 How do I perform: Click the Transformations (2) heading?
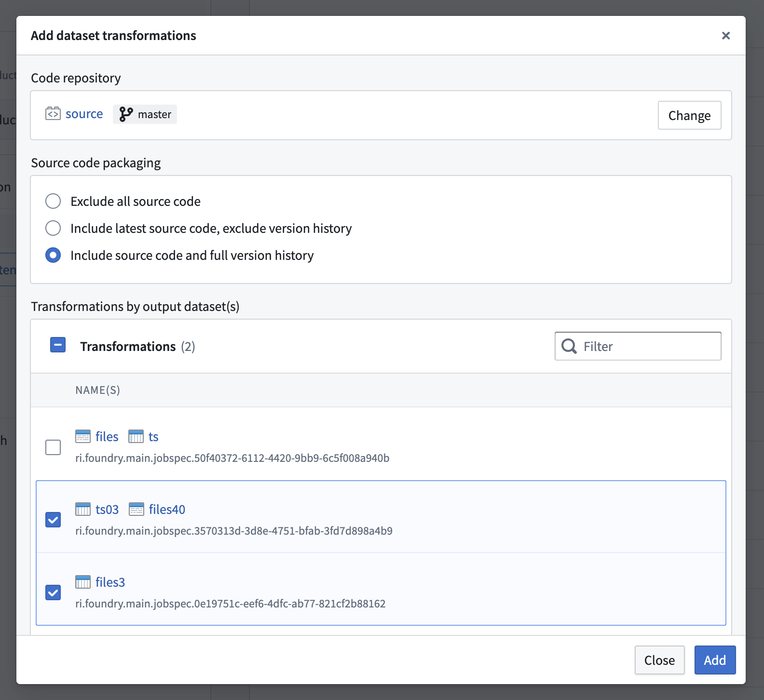[137, 347]
